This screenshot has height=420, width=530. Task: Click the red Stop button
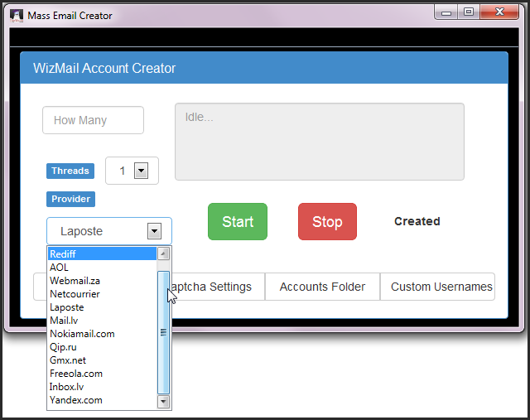point(327,221)
